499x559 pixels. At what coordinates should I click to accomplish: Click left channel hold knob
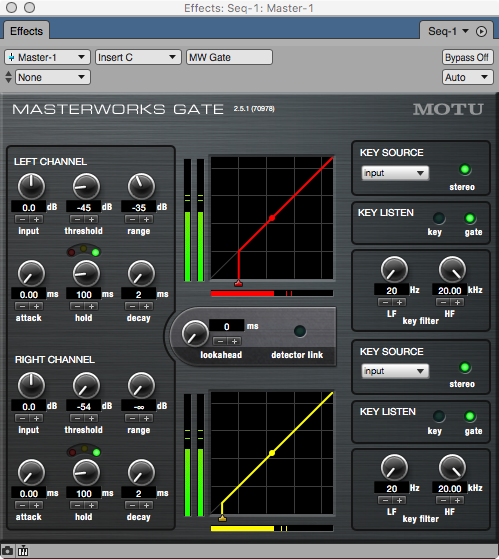click(x=86, y=274)
